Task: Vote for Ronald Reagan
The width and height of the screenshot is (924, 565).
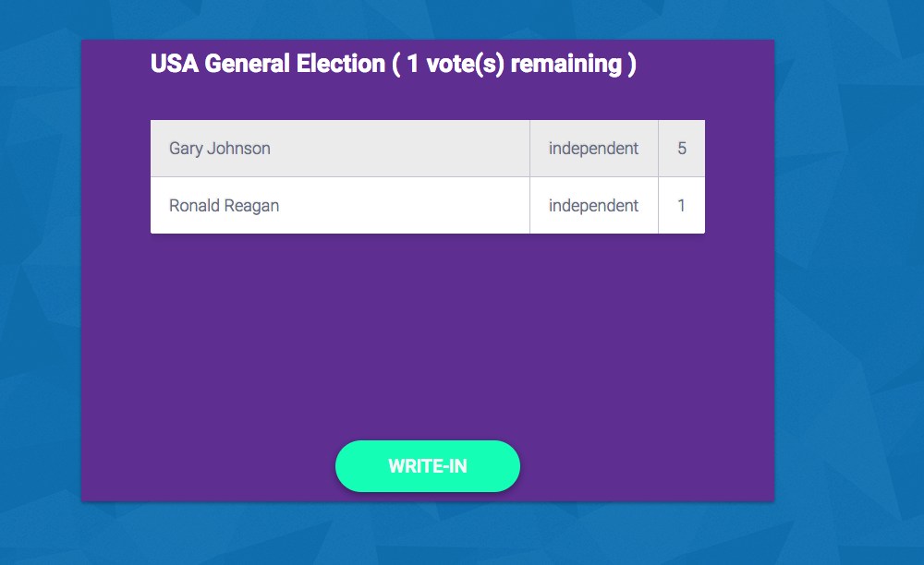Action: coord(427,205)
